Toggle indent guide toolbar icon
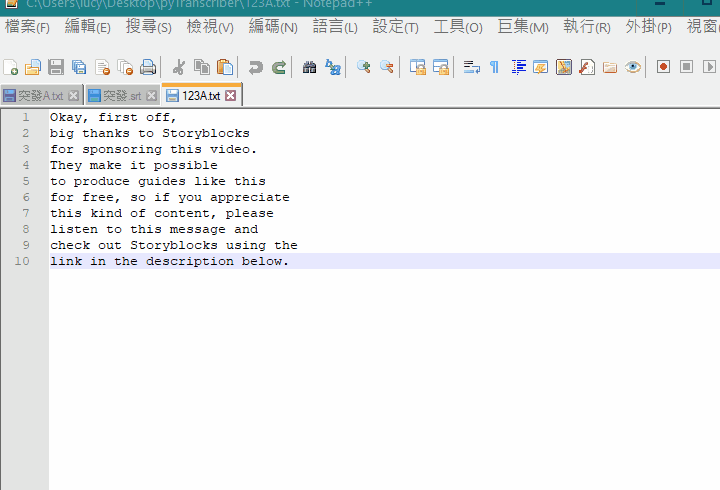This screenshot has width=720, height=490. pos(518,68)
